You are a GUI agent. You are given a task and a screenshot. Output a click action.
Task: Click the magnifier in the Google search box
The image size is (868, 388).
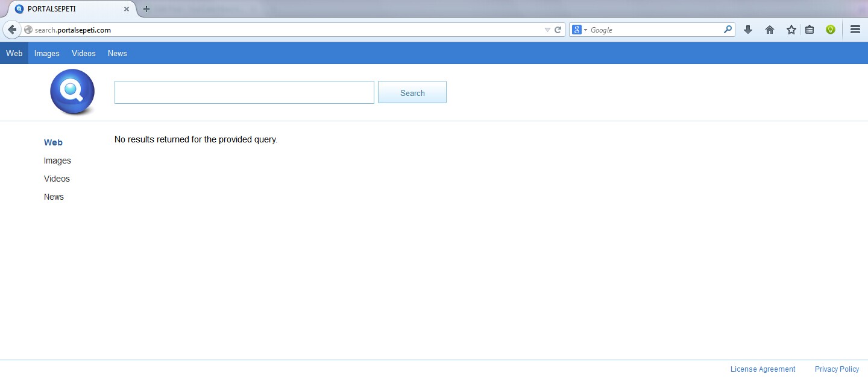[728, 29]
